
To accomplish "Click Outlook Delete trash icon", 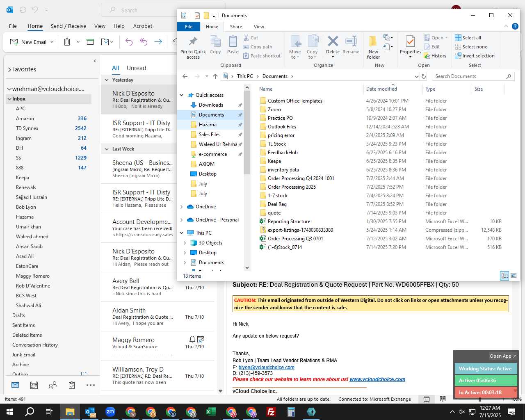I will [x=67, y=42].
